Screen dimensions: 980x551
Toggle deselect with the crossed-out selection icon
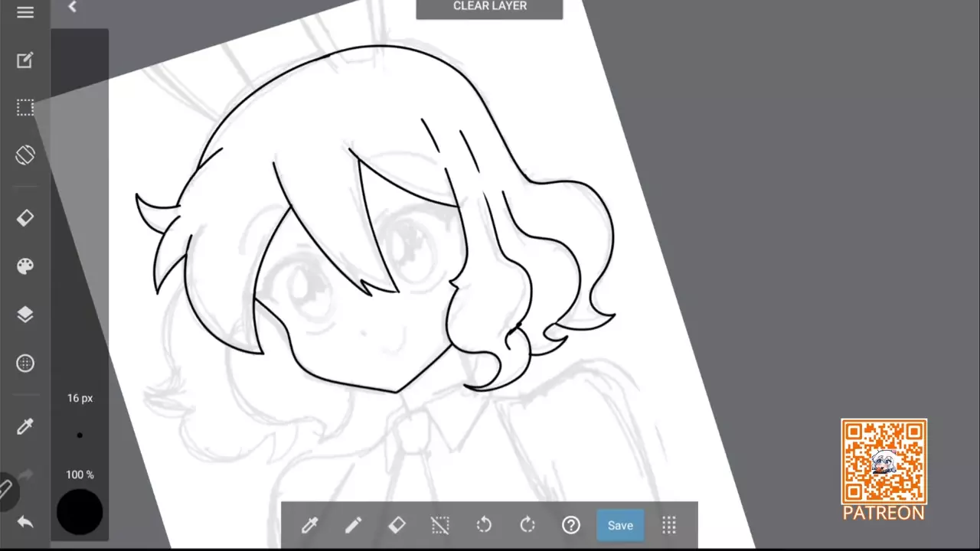[x=440, y=525]
